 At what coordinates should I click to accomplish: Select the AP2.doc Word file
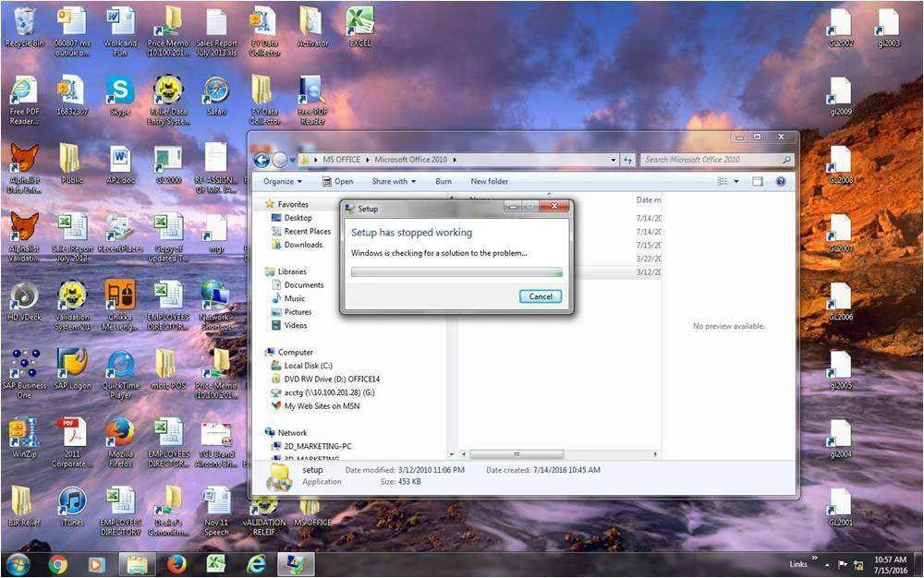click(x=120, y=164)
